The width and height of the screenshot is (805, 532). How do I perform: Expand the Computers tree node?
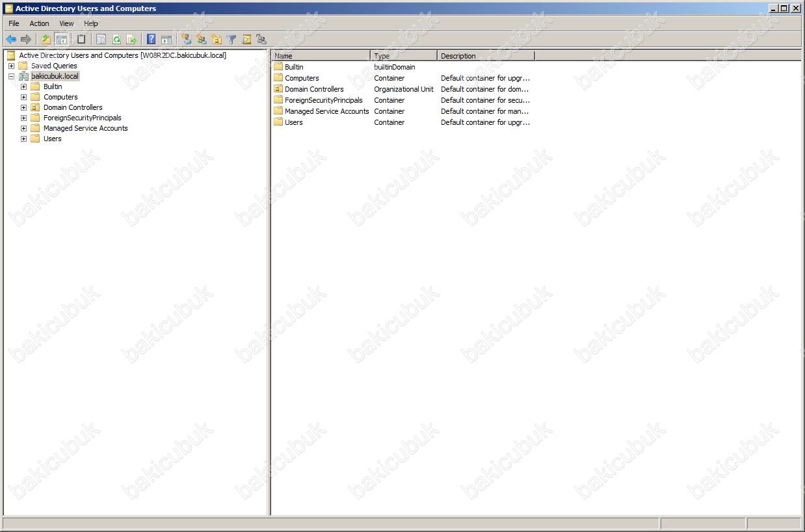pos(23,97)
